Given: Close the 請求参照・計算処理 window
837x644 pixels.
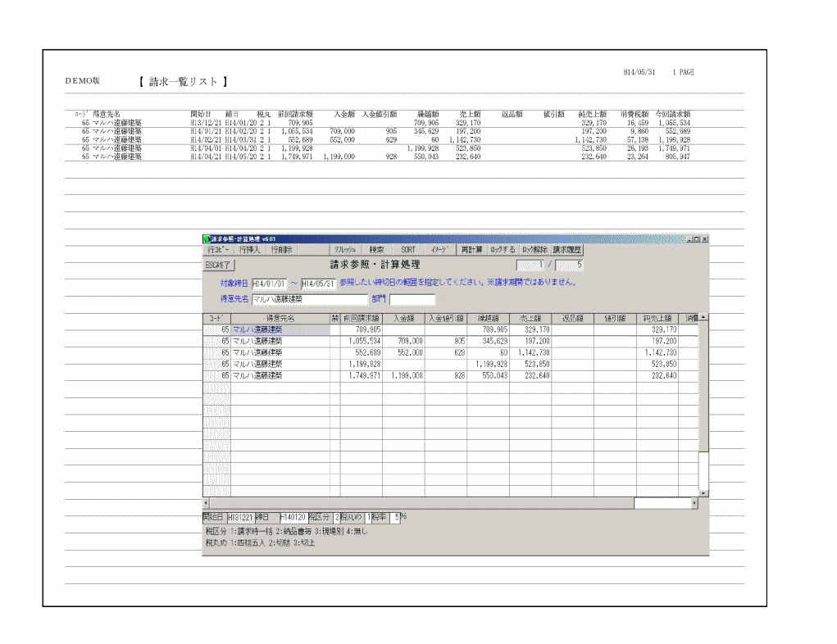Looking at the screenshot, I should point(705,239).
